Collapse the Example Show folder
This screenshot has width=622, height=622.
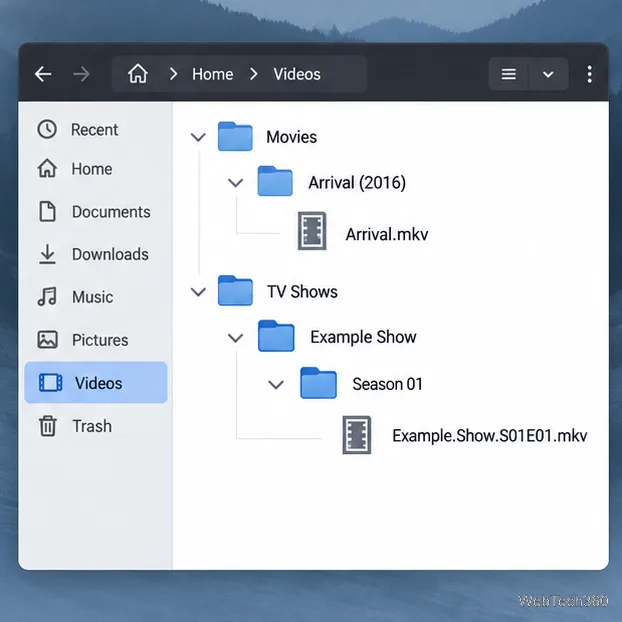(235, 338)
